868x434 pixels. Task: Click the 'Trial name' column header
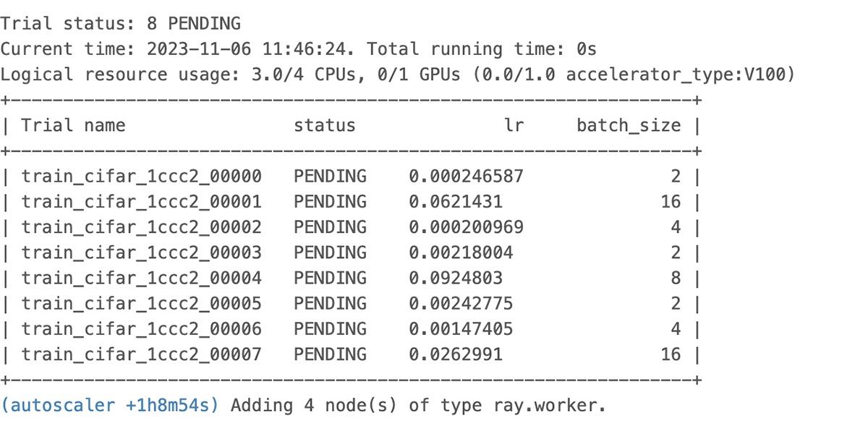73,126
